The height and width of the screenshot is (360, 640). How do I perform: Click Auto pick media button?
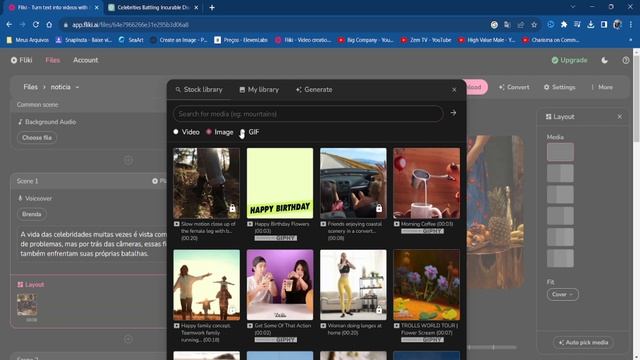[583, 342]
